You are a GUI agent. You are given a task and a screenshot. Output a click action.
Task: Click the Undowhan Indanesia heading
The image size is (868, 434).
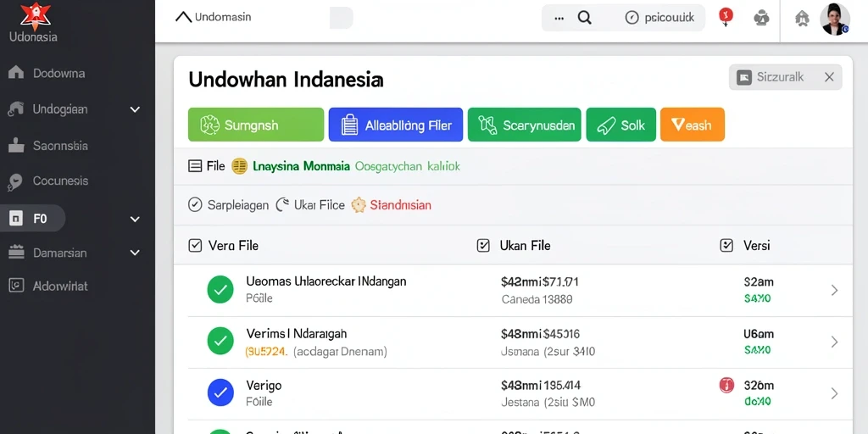[286, 79]
